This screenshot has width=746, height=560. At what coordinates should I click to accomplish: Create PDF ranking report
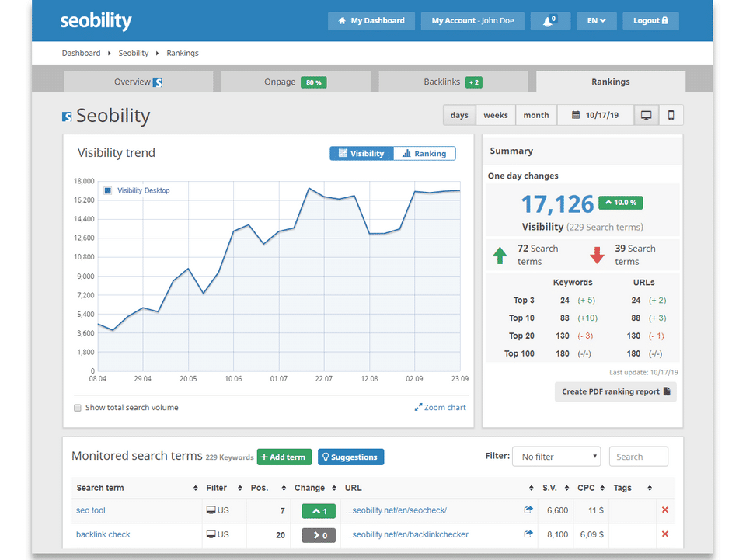coord(615,391)
